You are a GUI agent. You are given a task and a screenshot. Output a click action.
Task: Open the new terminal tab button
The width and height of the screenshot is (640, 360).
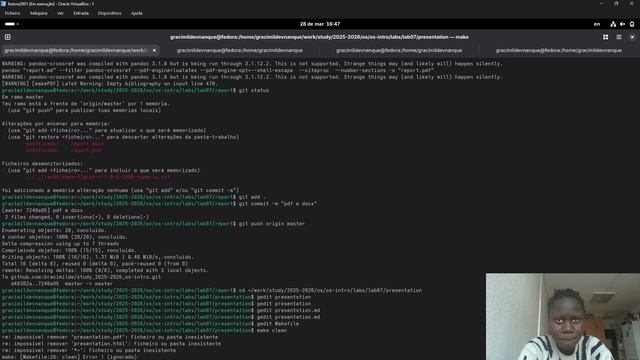[8, 37]
